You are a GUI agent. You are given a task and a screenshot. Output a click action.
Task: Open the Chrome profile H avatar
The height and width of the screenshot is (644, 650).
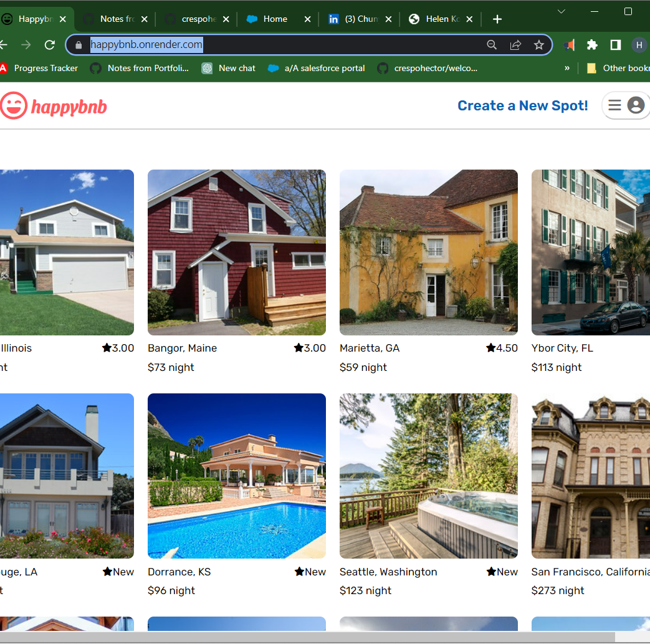pyautogui.click(x=639, y=45)
